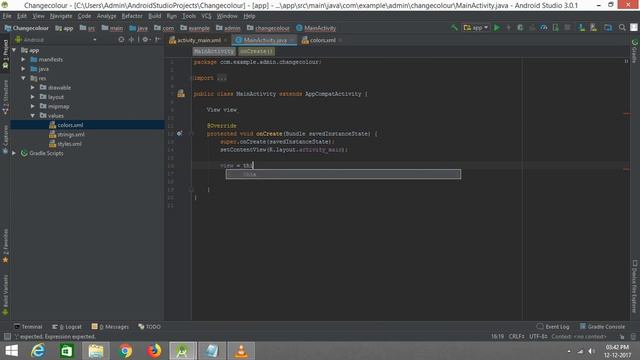The image size is (640, 360).
Task: Open Google Chrome from the taskbar
Action: point(126,351)
